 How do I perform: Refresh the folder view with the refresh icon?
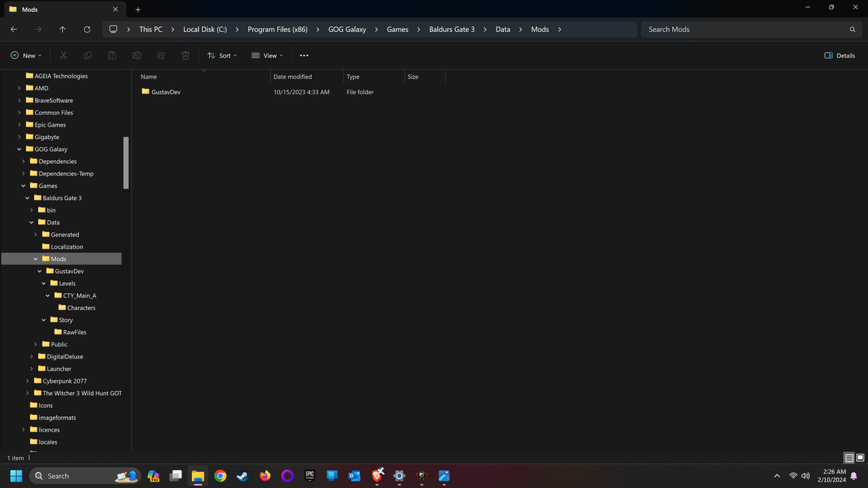(x=87, y=29)
